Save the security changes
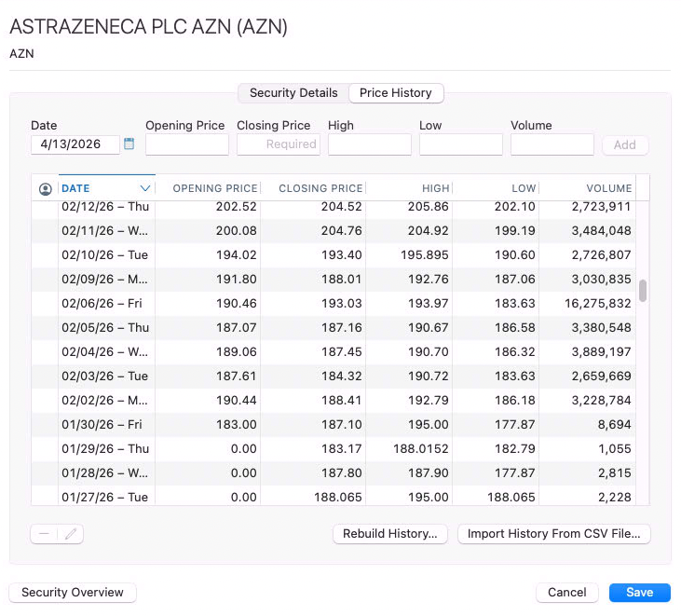This screenshot has height=616, width=681. (640, 593)
